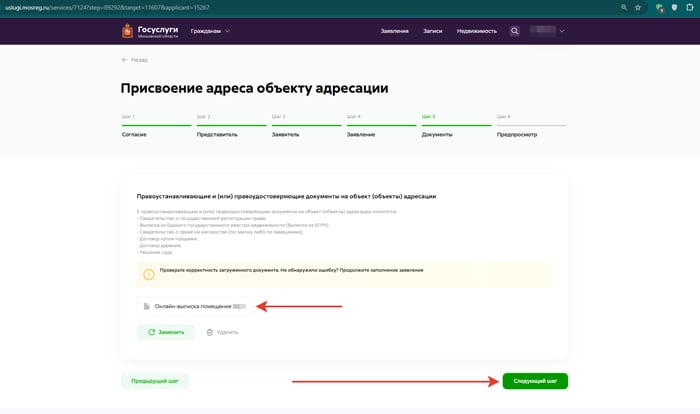
Task: Click the site search magnifier icon
Action: (514, 31)
